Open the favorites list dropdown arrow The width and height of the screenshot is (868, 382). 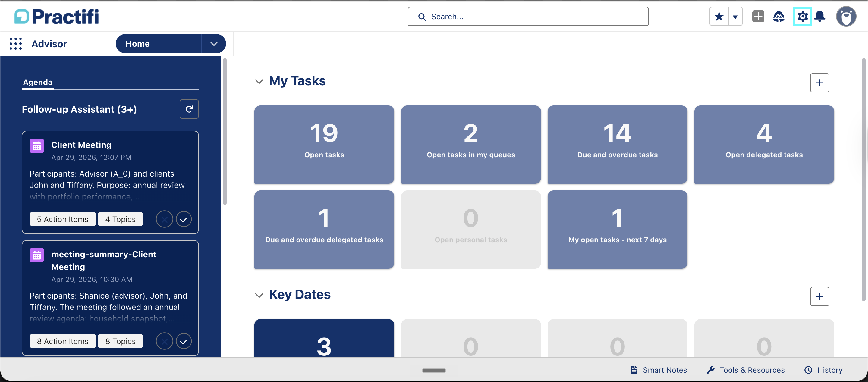click(x=735, y=16)
